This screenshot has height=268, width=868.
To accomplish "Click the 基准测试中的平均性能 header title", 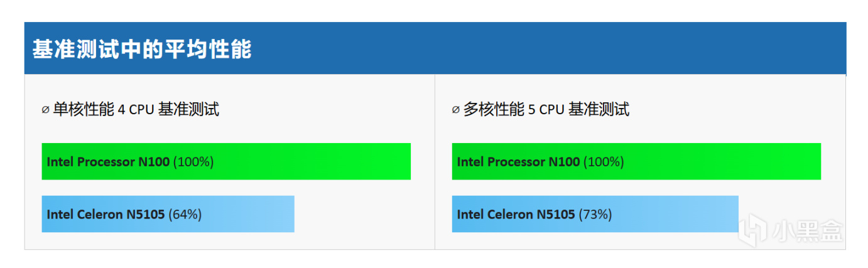I will (142, 49).
